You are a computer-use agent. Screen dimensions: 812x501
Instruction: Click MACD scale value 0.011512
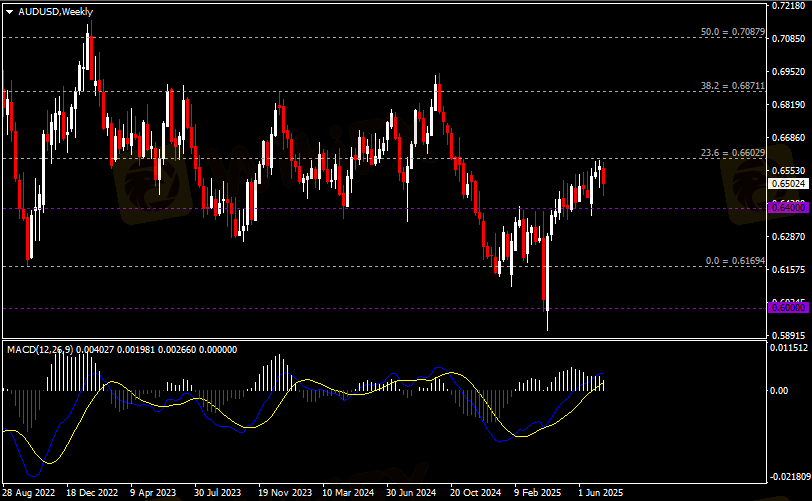click(x=789, y=348)
